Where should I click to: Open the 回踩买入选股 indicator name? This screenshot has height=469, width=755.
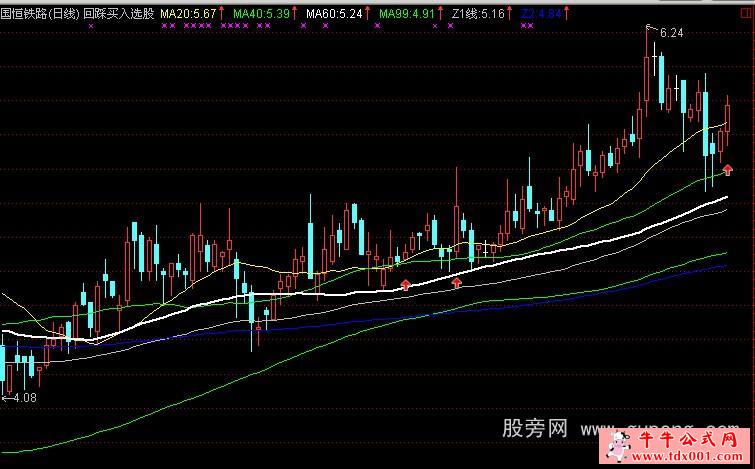(x=118, y=15)
